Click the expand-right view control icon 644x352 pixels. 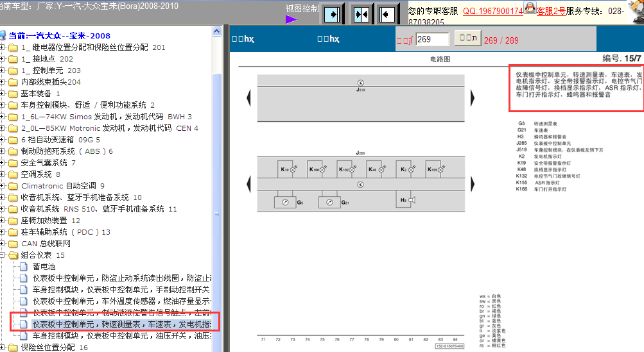(x=332, y=14)
